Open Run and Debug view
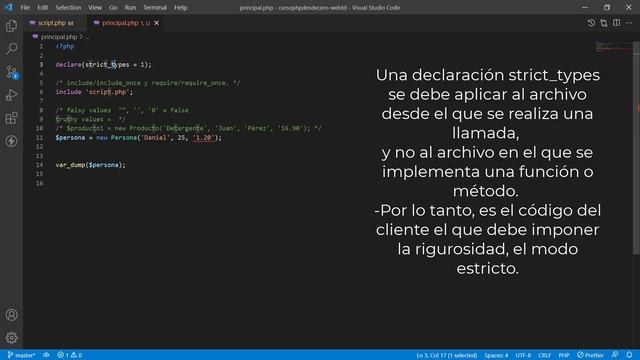Viewport: 640px width, 360px height. (x=11, y=95)
